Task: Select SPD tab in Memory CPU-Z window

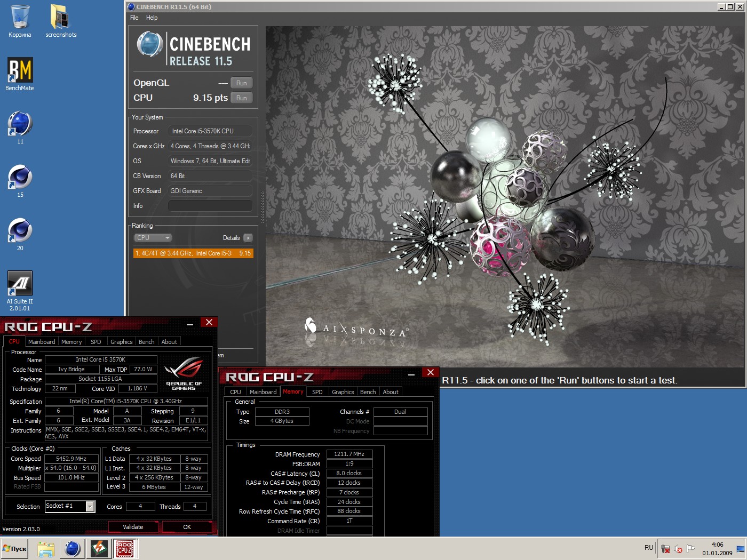Action: click(317, 392)
